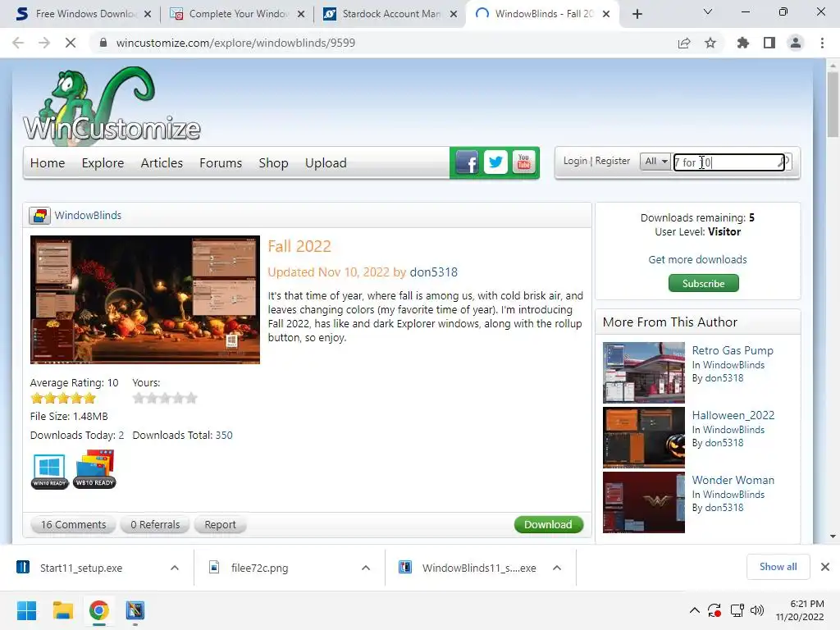Open the Retro Gas Pump link
Viewport: 840px width, 630px height.
point(733,350)
